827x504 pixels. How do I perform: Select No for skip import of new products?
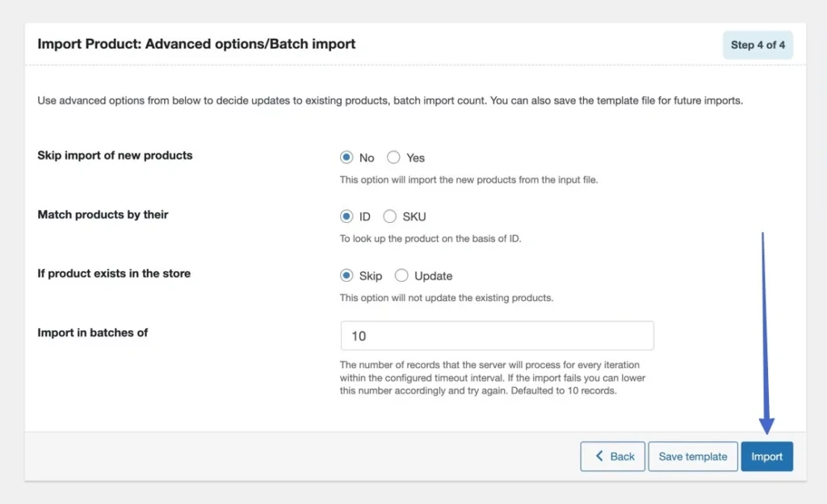click(347, 157)
